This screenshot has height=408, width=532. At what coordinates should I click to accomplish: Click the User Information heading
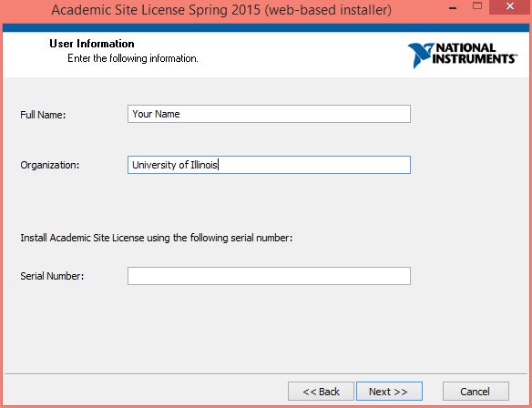pos(92,44)
